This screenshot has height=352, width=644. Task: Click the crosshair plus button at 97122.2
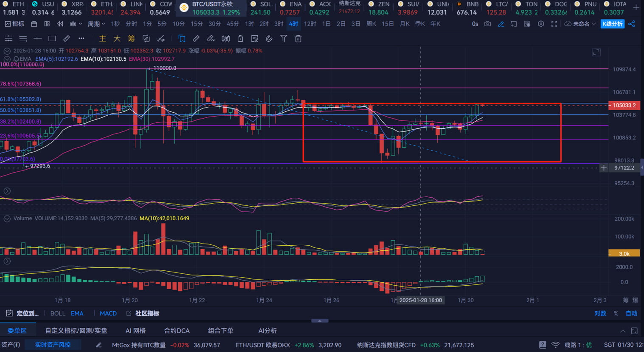[604, 168]
